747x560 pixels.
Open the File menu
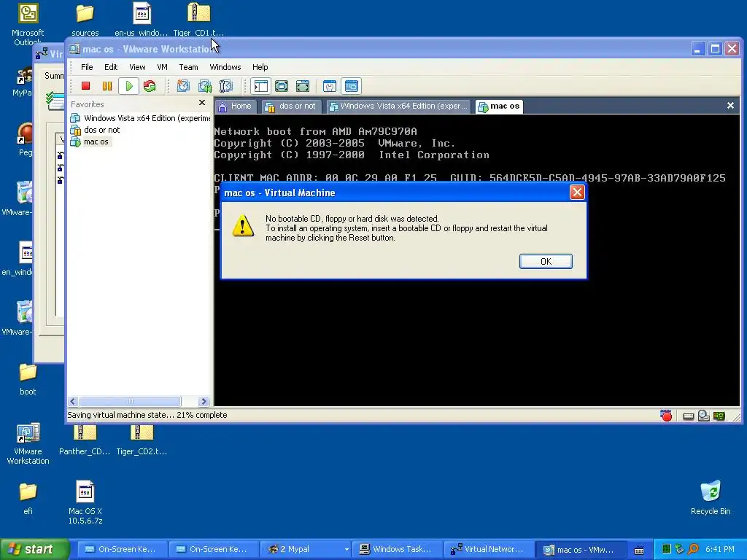(87, 67)
